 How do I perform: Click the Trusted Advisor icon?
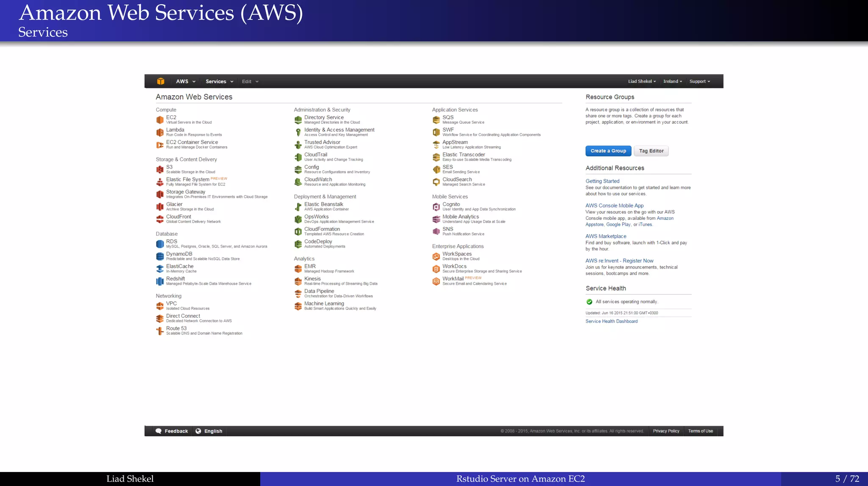298,145
